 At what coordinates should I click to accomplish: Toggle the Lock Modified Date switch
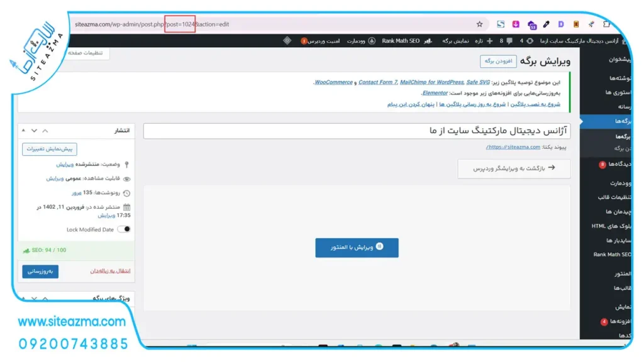(124, 229)
